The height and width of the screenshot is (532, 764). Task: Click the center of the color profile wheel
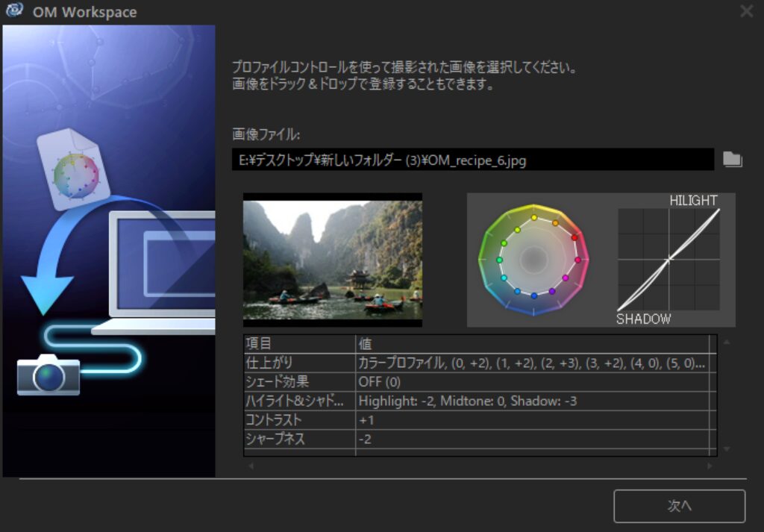tap(533, 258)
